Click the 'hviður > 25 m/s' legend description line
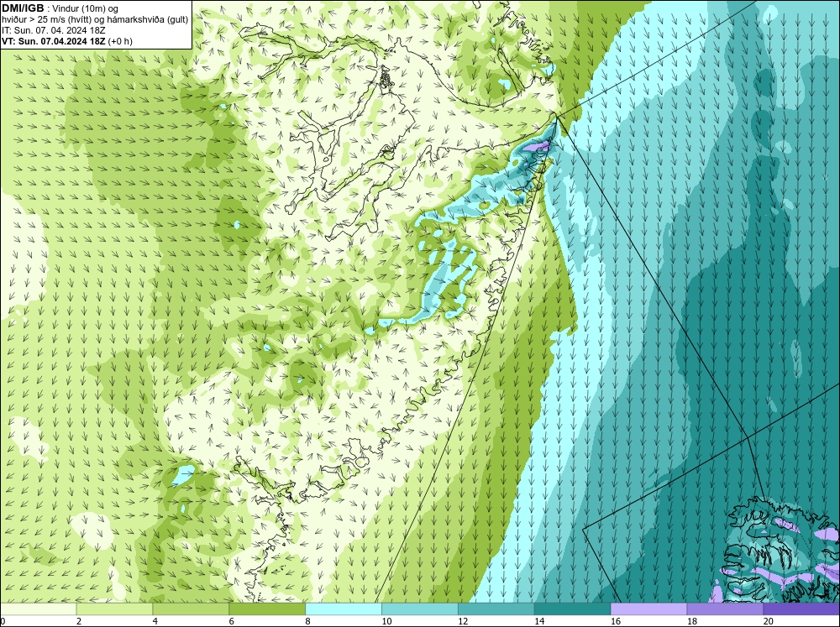This screenshot has height=627, width=840. pos(95,20)
